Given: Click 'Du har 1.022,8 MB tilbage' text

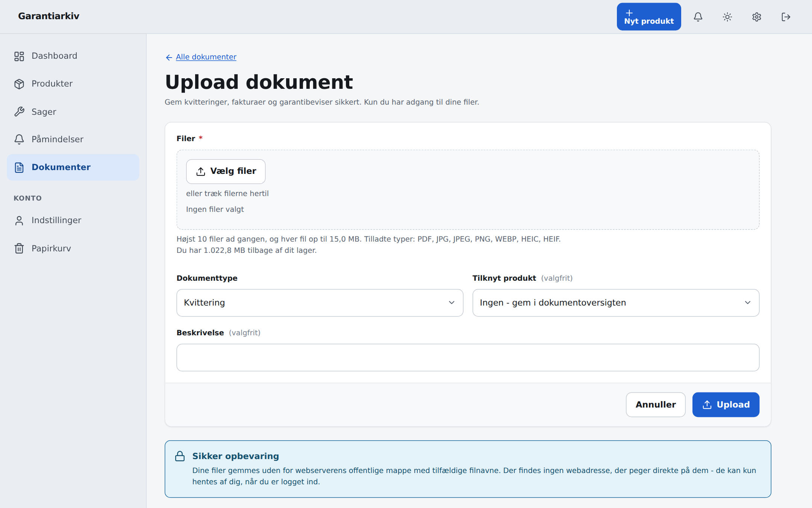Looking at the screenshot, I should (247, 250).
